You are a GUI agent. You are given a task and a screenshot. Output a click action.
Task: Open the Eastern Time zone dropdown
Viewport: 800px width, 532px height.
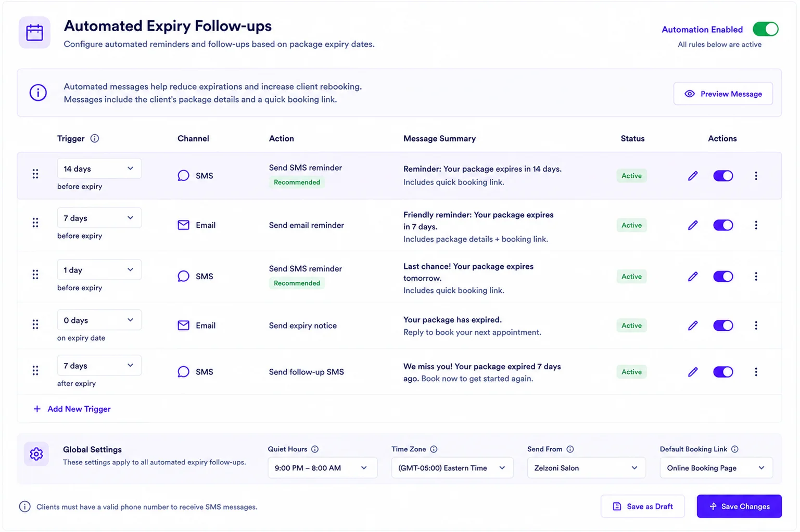click(x=452, y=468)
